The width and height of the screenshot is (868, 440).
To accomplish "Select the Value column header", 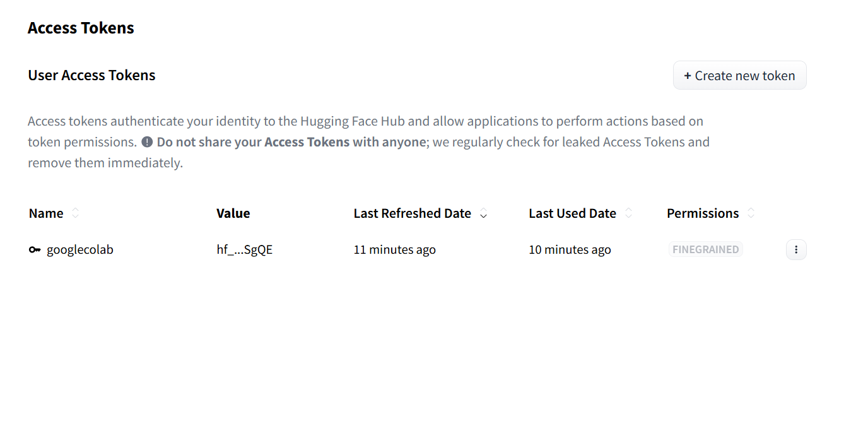I will coord(233,213).
